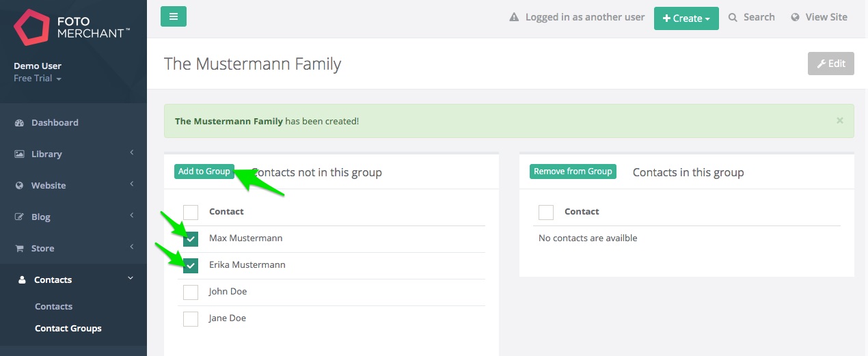Toggle the hamburger menu button

coord(174,16)
